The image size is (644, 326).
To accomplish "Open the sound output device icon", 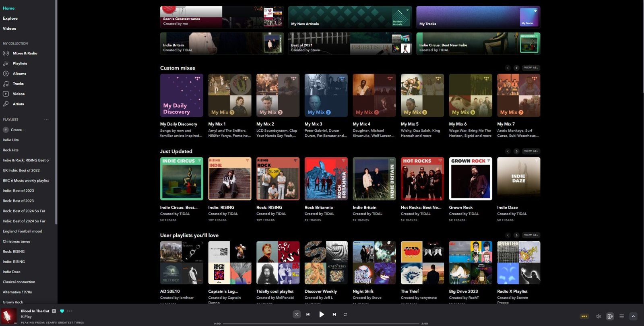I will [x=610, y=316].
